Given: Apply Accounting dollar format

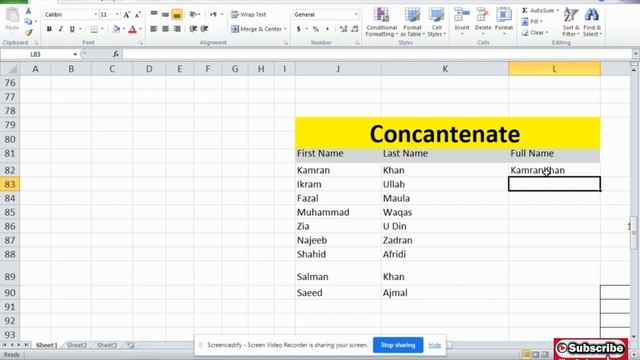Looking at the screenshot, I should click(x=299, y=29).
